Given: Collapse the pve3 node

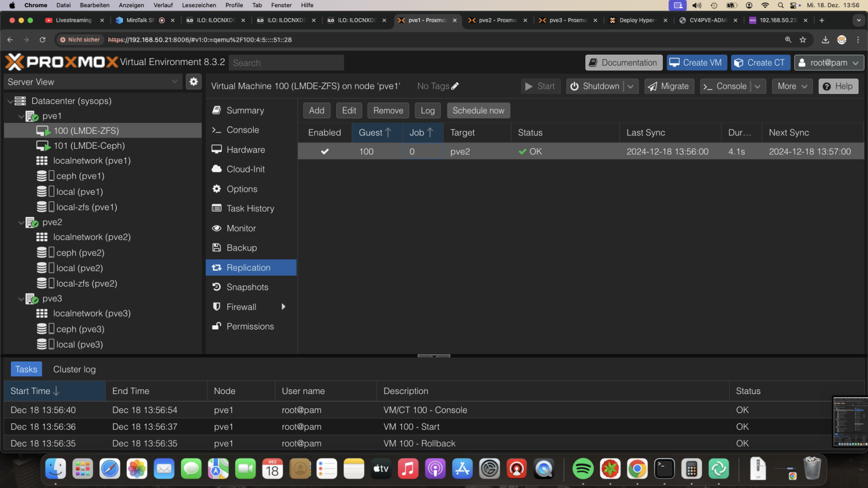Looking at the screenshot, I should coord(21,299).
